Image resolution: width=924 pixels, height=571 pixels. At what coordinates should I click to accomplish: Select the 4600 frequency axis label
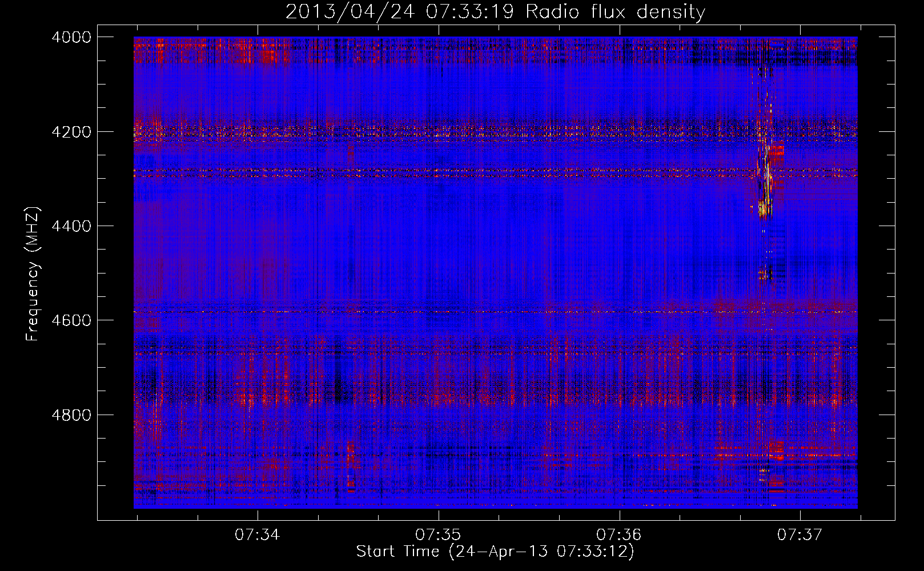coord(71,320)
